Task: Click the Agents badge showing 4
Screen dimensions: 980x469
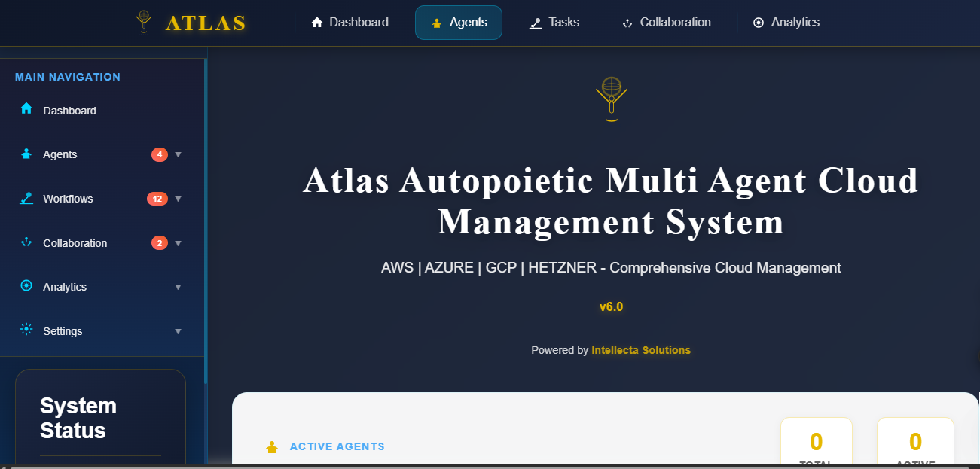Action: click(x=160, y=154)
